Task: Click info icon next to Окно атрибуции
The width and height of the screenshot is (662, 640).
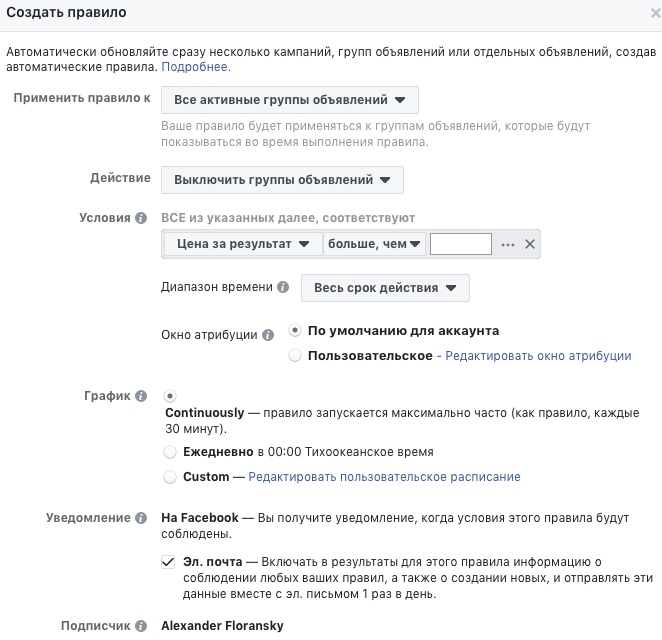Action: [x=268, y=335]
